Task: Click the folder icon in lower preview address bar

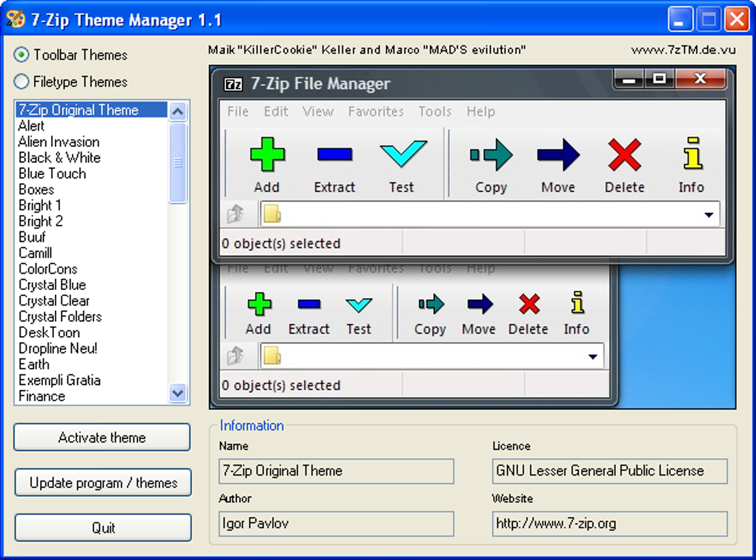Action: 273,356
